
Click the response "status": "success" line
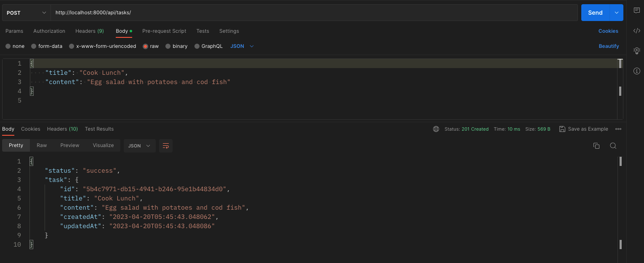pyautogui.click(x=82, y=171)
